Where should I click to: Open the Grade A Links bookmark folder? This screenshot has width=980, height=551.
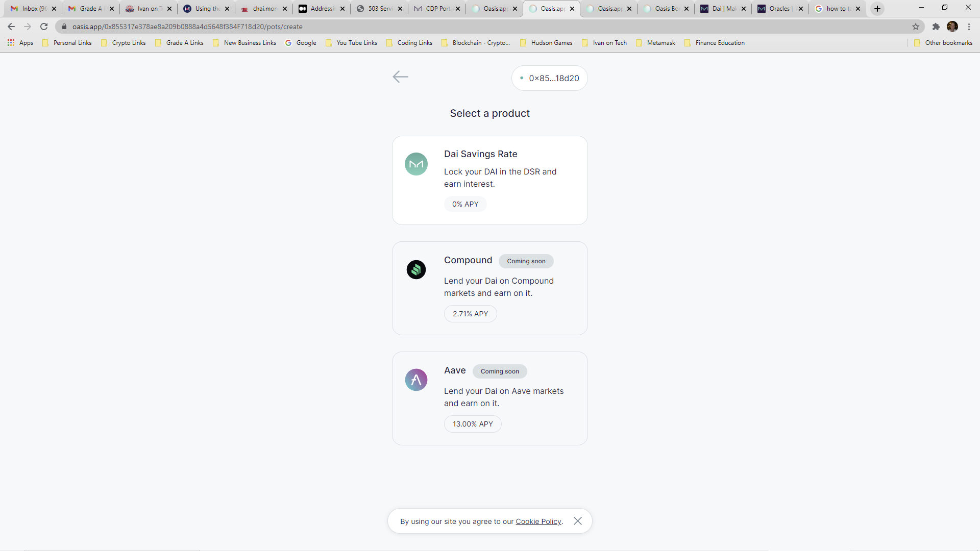pyautogui.click(x=179, y=43)
